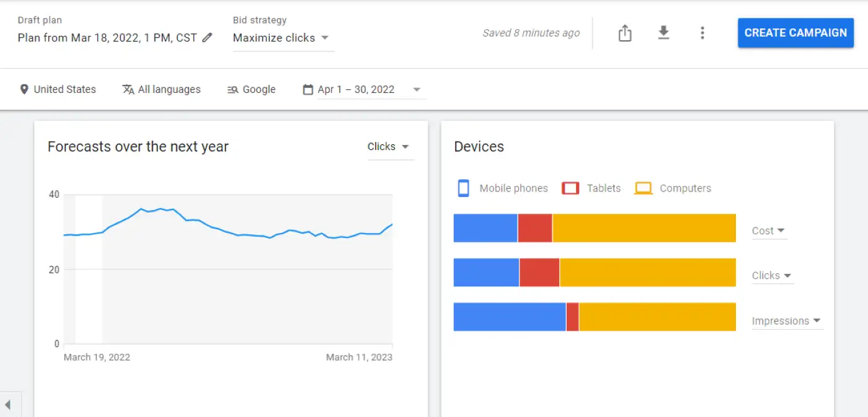Click the red tablets segment of Impressions bar
This screenshot has width=868, height=417.
coord(572,317)
